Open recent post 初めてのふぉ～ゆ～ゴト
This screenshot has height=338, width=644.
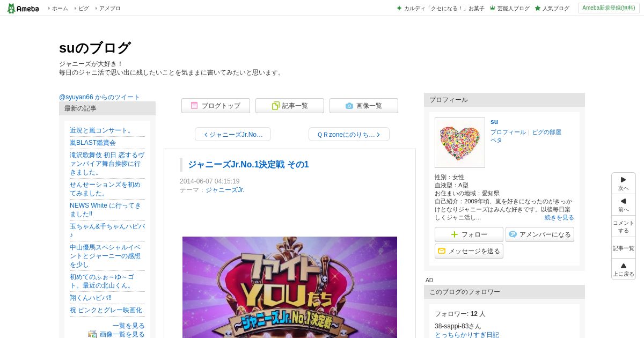(102, 281)
